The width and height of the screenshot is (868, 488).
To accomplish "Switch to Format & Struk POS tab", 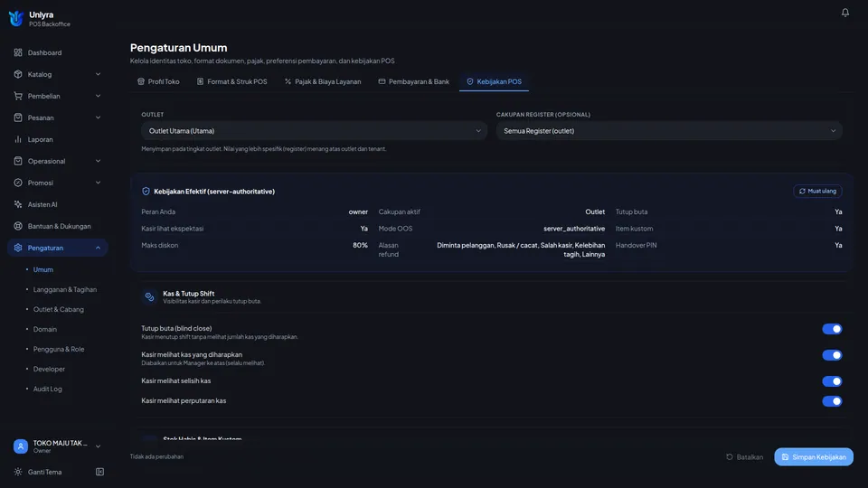I will click(232, 81).
